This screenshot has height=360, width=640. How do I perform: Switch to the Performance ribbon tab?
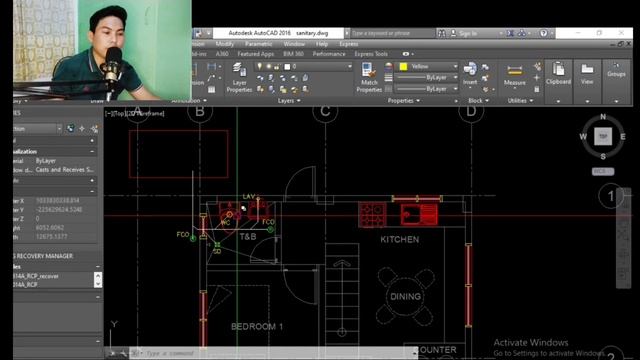pos(329,54)
